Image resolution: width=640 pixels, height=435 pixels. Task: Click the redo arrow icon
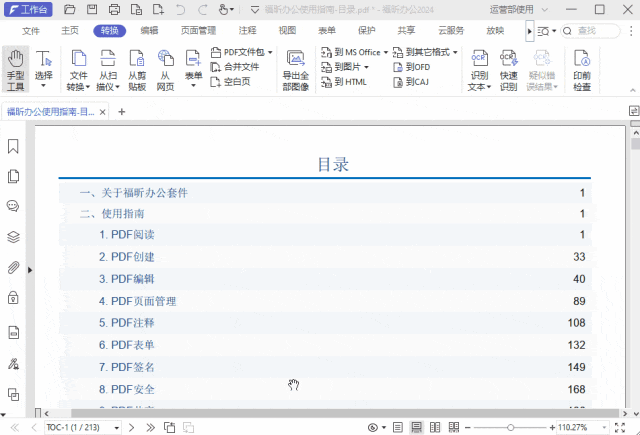coord(202,9)
